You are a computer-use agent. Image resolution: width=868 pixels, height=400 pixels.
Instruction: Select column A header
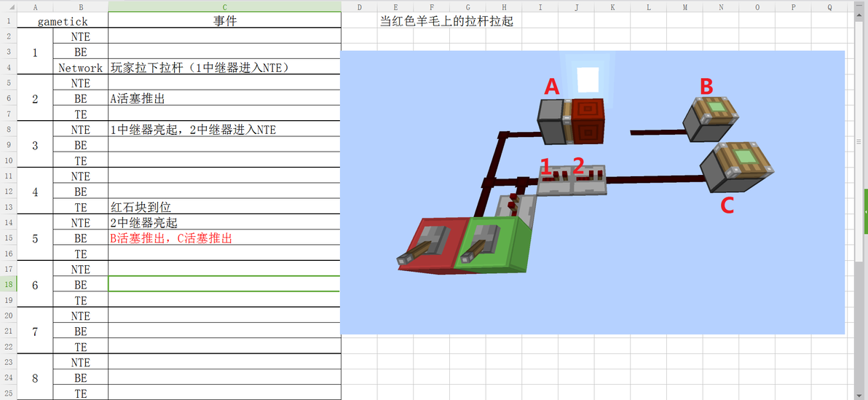pos(36,7)
